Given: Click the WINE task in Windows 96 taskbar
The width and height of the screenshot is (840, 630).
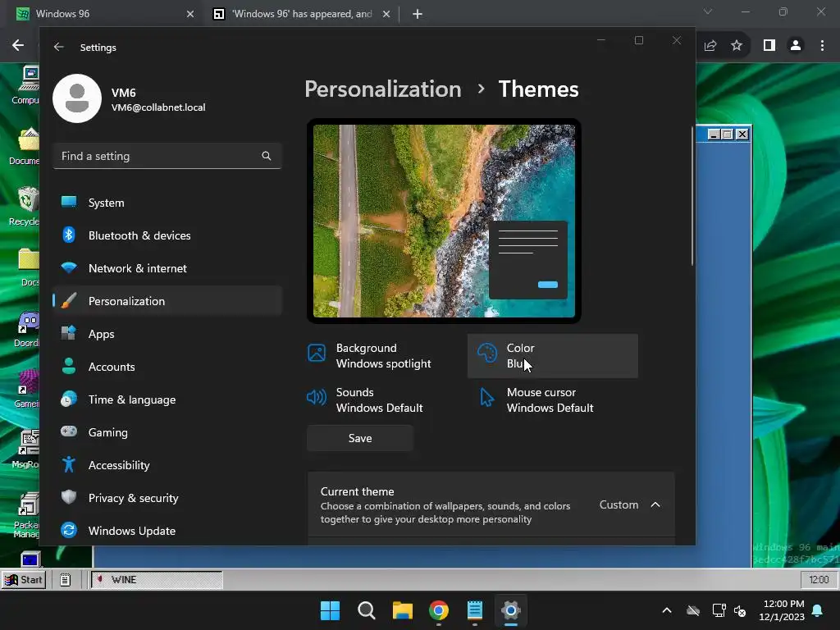Looking at the screenshot, I should 156,580.
